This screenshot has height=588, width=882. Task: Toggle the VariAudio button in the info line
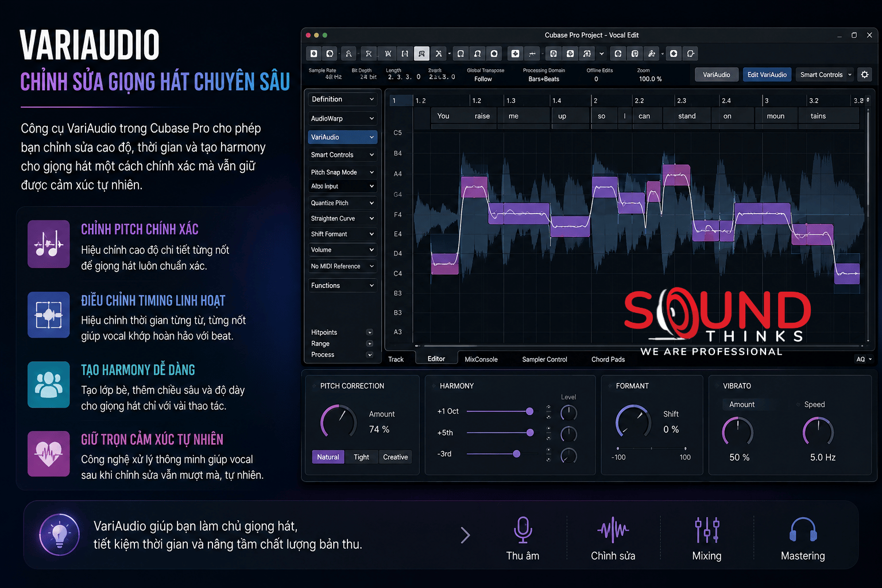(x=717, y=75)
